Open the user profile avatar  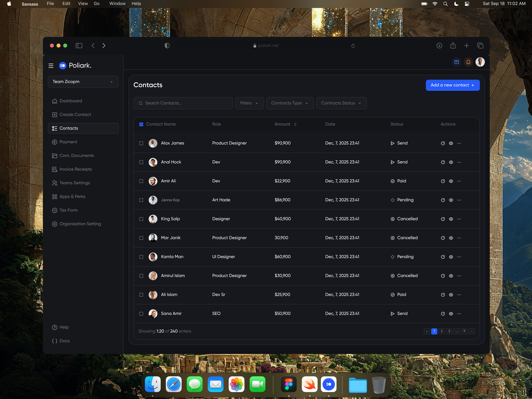tap(480, 62)
